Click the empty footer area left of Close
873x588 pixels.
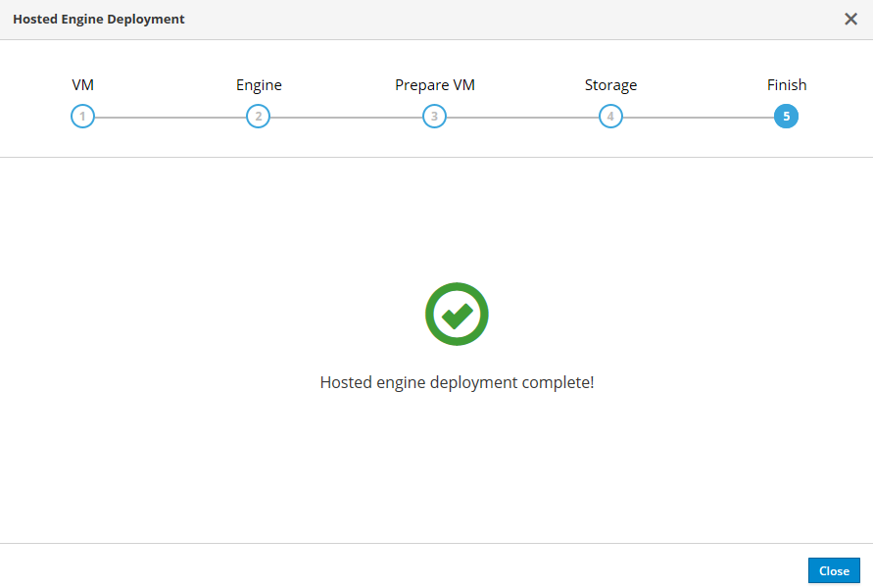tap(392, 570)
